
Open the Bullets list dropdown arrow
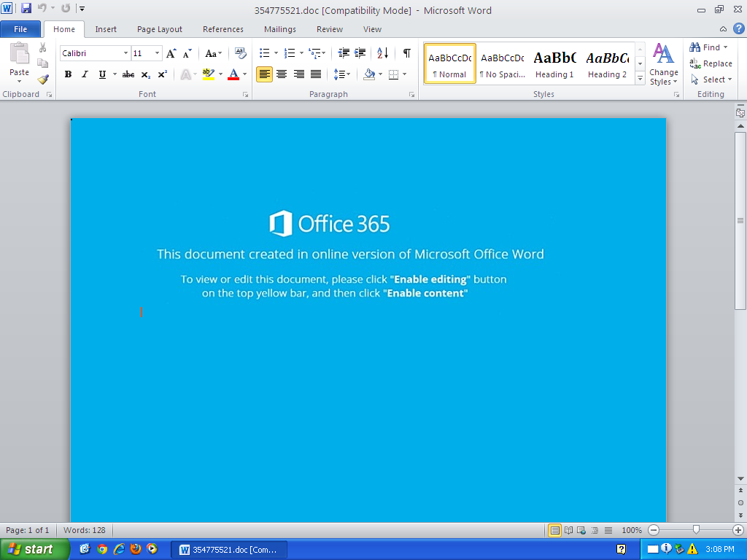tap(276, 52)
